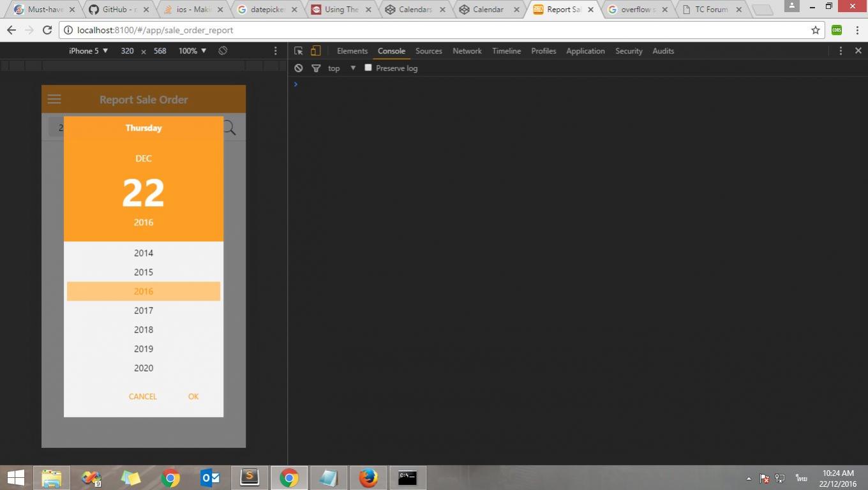Select year 2018 in the list
Screen dimensions: 868x490
144,330
